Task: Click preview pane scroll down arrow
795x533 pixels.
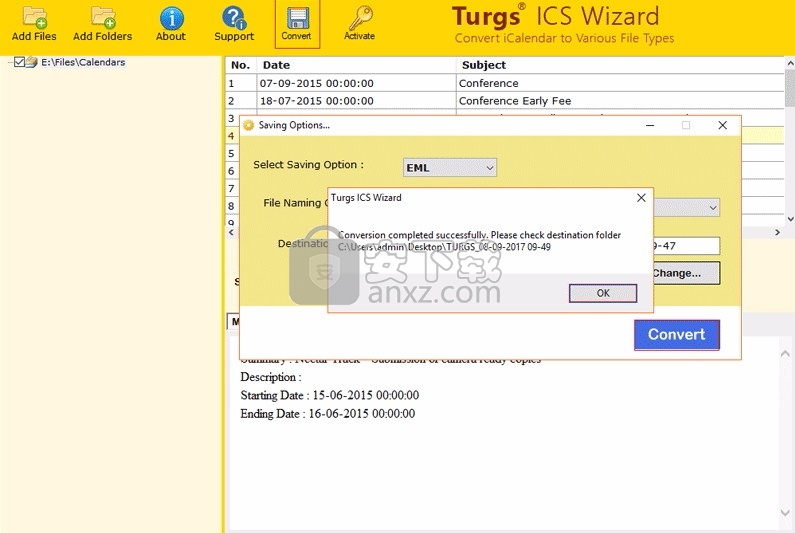Action: point(785,512)
